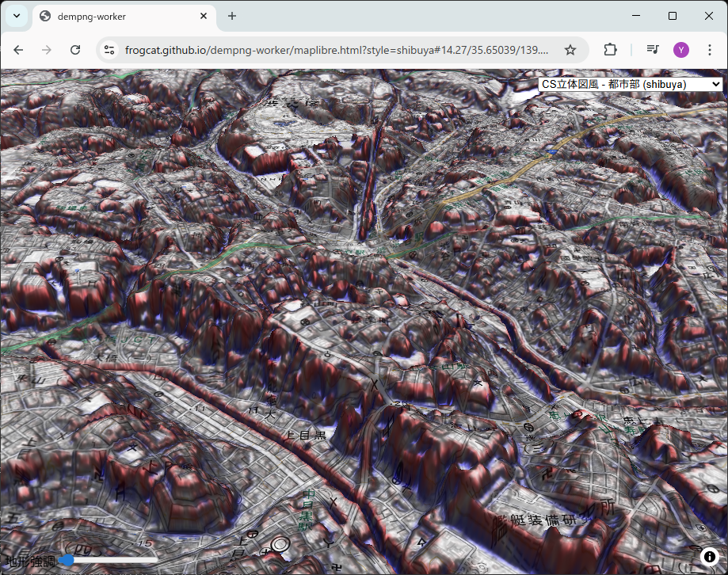Go back to previous page
Viewport: 728px width, 575px height.
tap(18, 50)
